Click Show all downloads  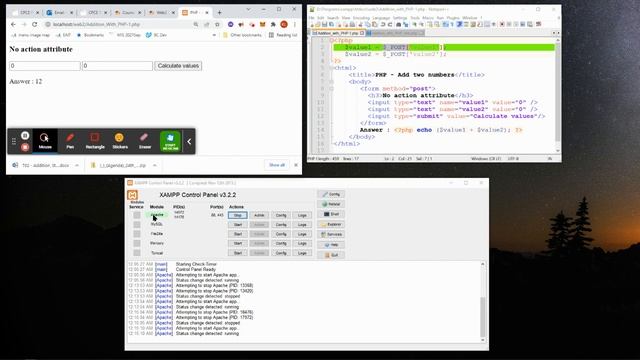coord(277,165)
